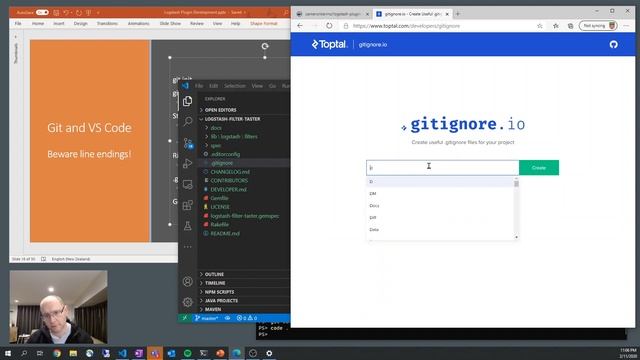
Task: Click the Not syncing profile button
Action: tap(598, 26)
